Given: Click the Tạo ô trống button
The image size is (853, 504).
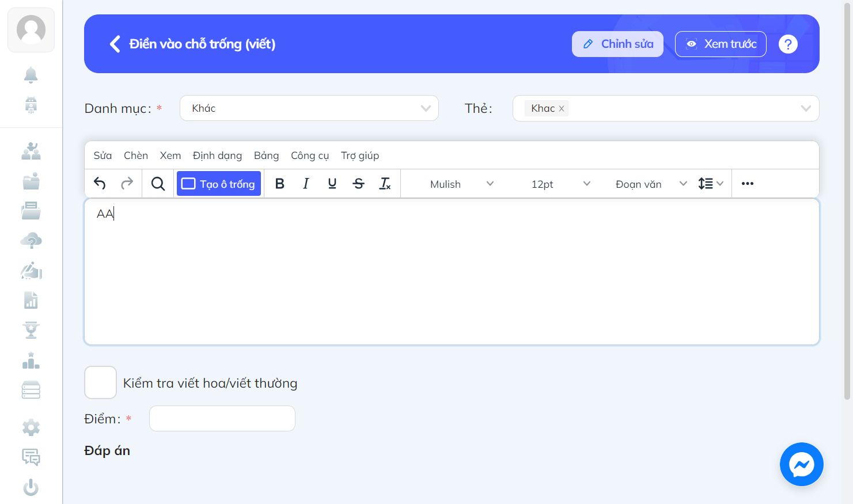Looking at the screenshot, I should tap(219, 184).
